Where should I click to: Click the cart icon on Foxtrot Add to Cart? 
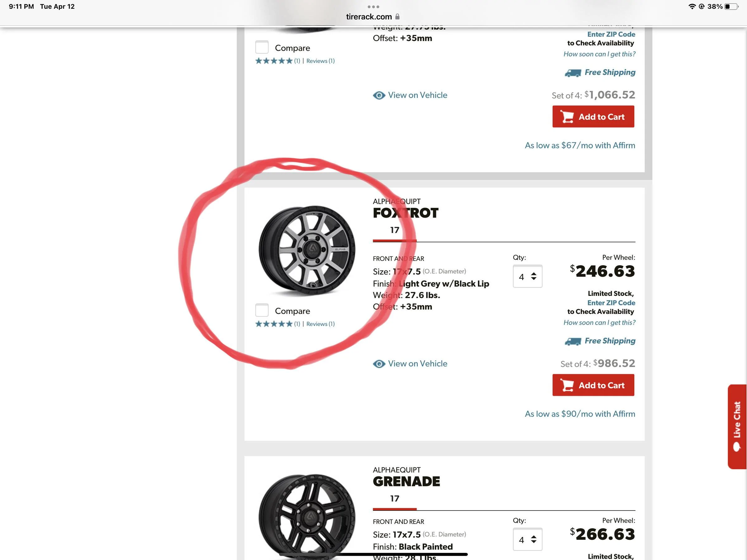coord(567,385)
